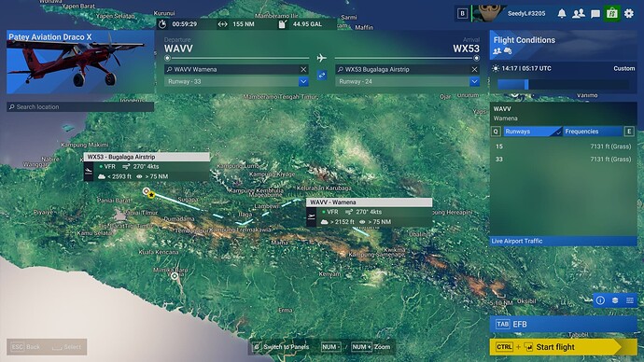Expand the arrival Runway - 24 dropdown
The height and width of the screenshot is (362, 644).
tap(408, 82)
